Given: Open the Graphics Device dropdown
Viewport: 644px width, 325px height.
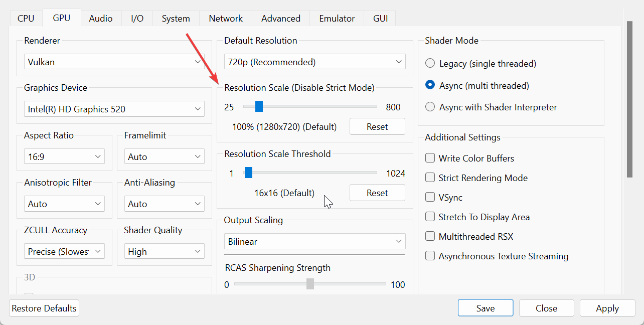Looking at the screenshot, I should point(114,109).
